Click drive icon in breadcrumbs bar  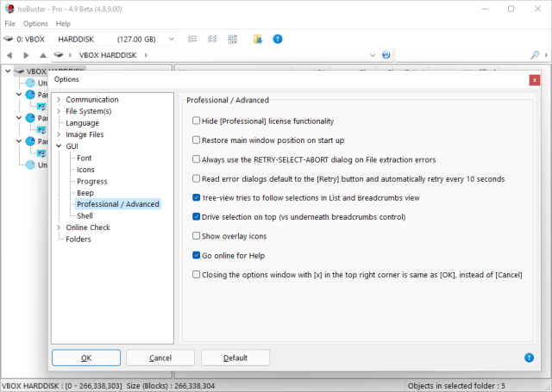pos(59,55)
